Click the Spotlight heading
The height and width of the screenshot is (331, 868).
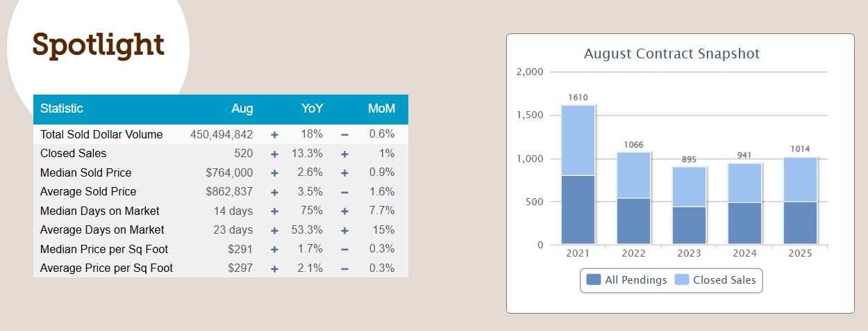99,45
